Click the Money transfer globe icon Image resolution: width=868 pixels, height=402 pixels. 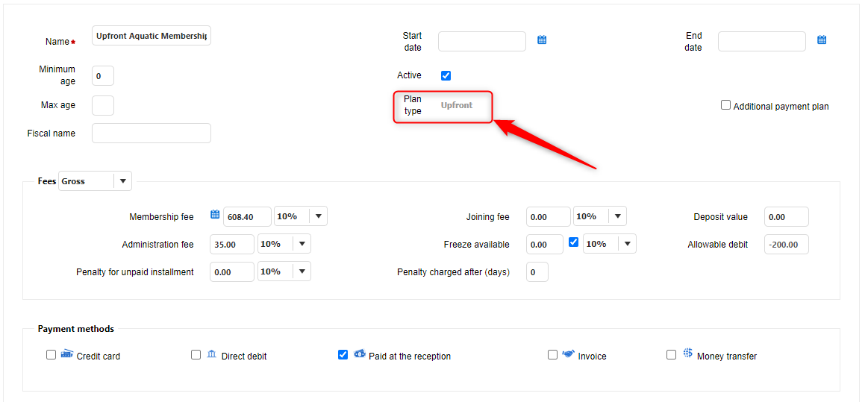pyautogui.click(x=687, y=354)
